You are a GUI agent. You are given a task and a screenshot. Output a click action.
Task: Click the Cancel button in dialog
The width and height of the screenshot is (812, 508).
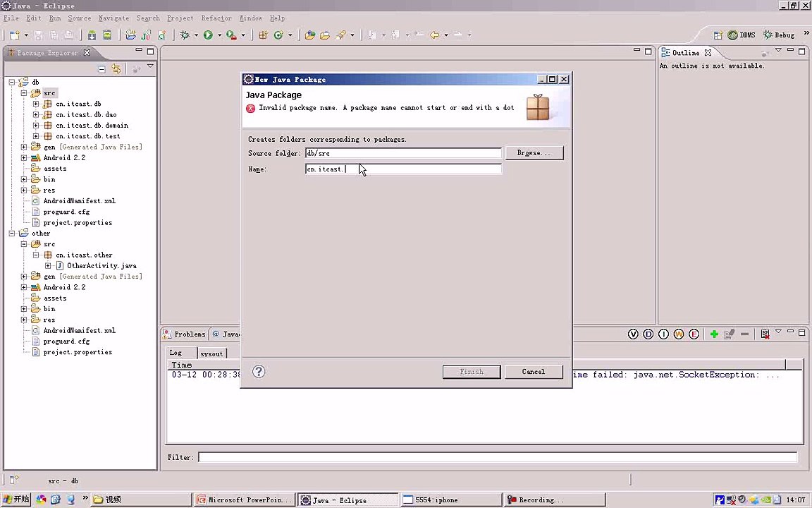tap(534, 372)
